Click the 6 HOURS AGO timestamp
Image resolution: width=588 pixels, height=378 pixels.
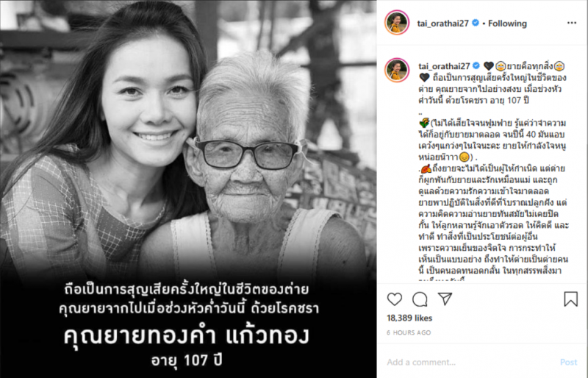pyautogui.click(x=409, y=332)
